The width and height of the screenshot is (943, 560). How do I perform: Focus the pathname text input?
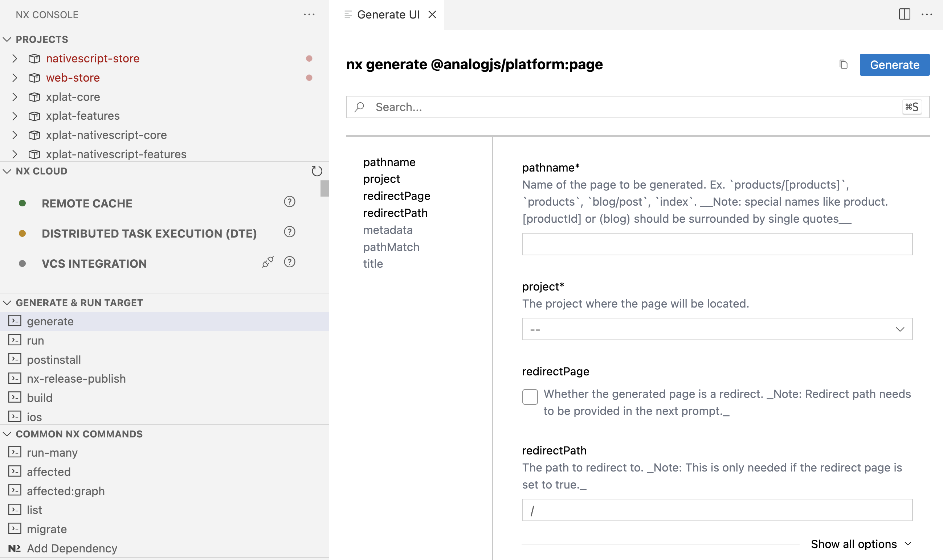(717, 244)
